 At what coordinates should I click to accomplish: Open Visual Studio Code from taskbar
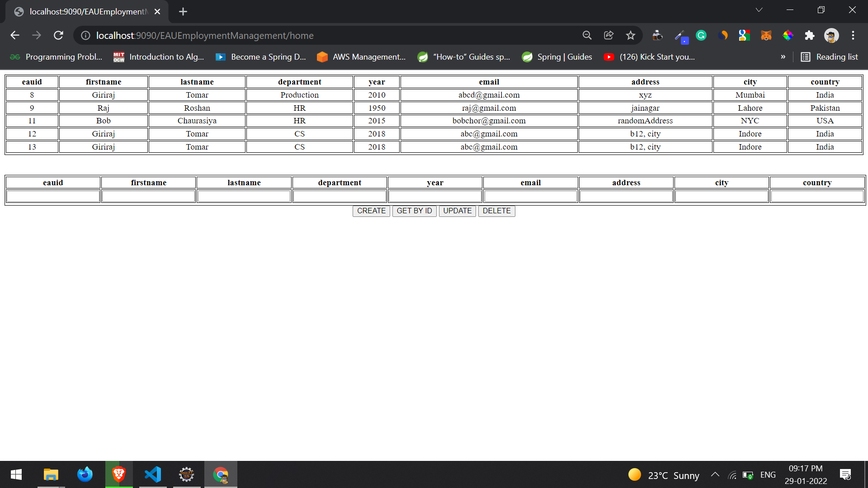coord(153,474)
